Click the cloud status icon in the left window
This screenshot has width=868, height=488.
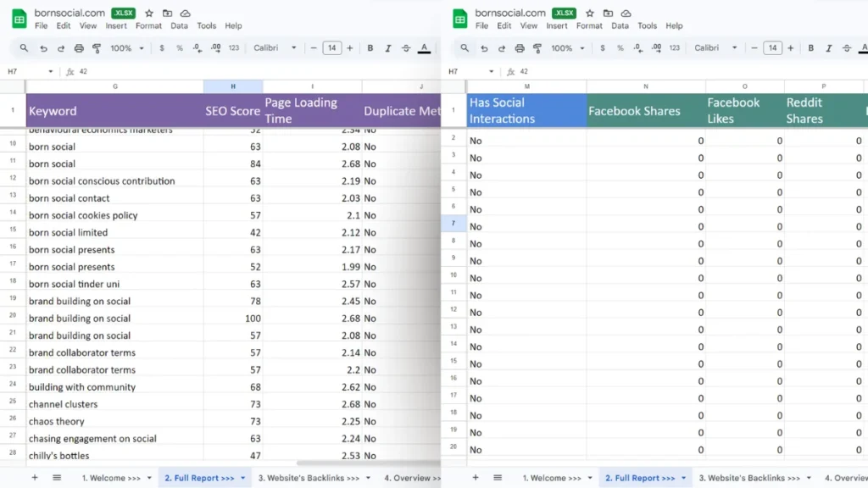pos(185,14)
